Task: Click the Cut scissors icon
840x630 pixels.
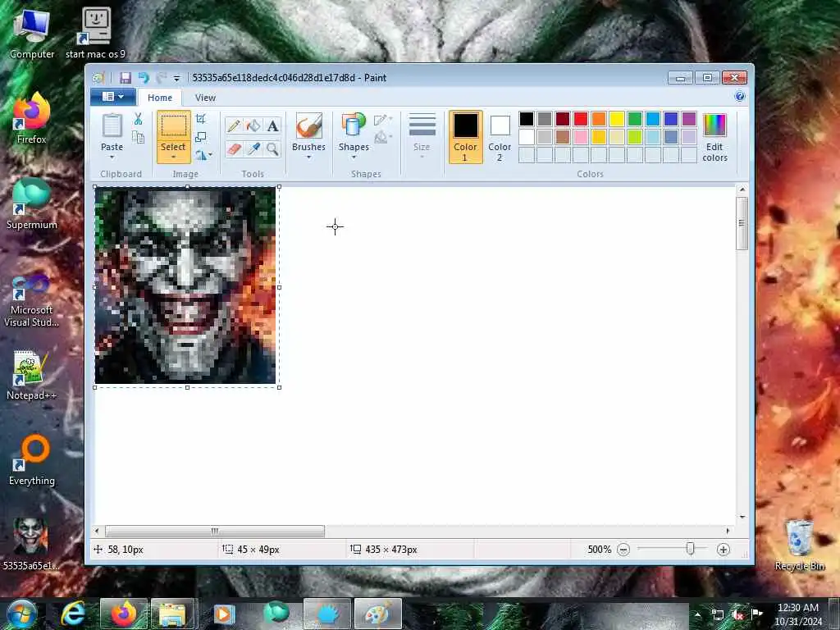Action: click(138, 119)
